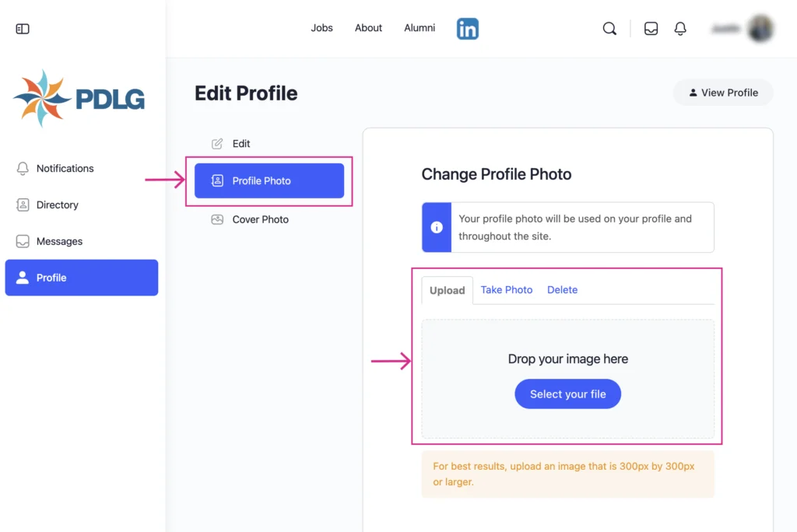Open the Delete tab
Viewport: 797px width, 532px height.
pos(562,289)
